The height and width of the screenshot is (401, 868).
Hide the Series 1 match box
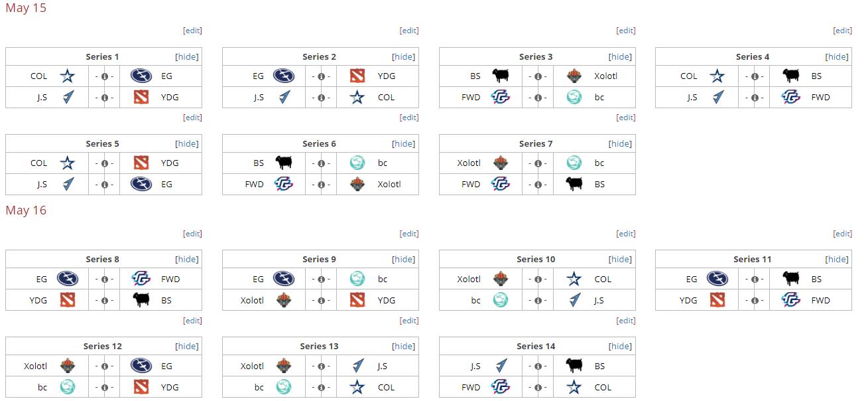click(x=187, y=57)
